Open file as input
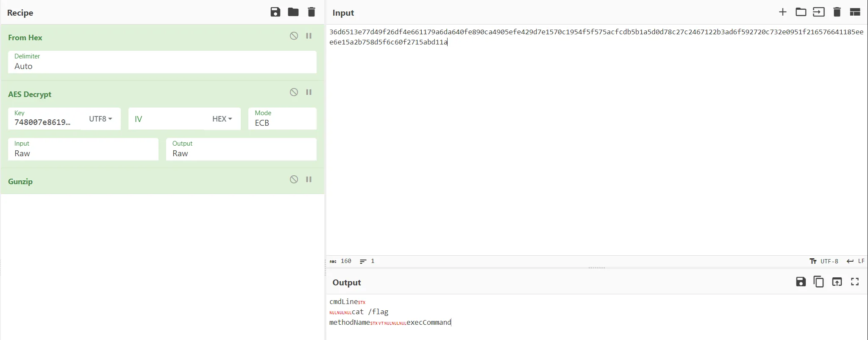The width and height of the screenshot is (868, 340). point(818,12)
